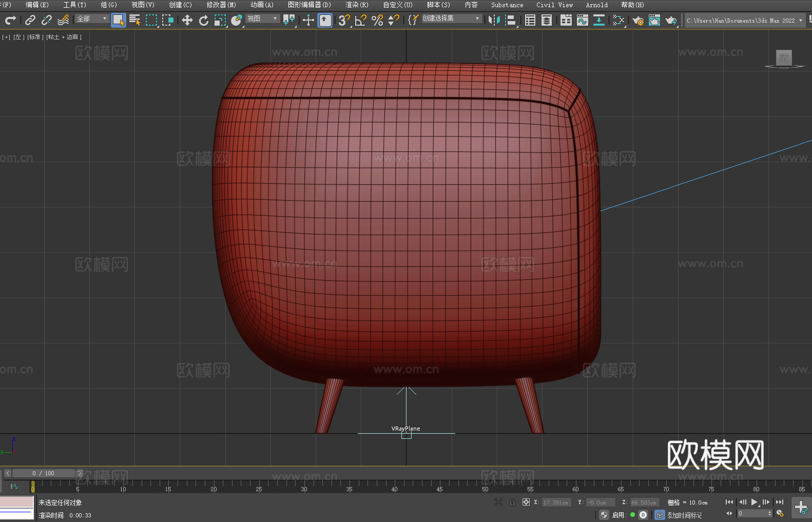Click the Select and Place tool
Viewport: 812px width, 522px height.
tap(237, 20)
